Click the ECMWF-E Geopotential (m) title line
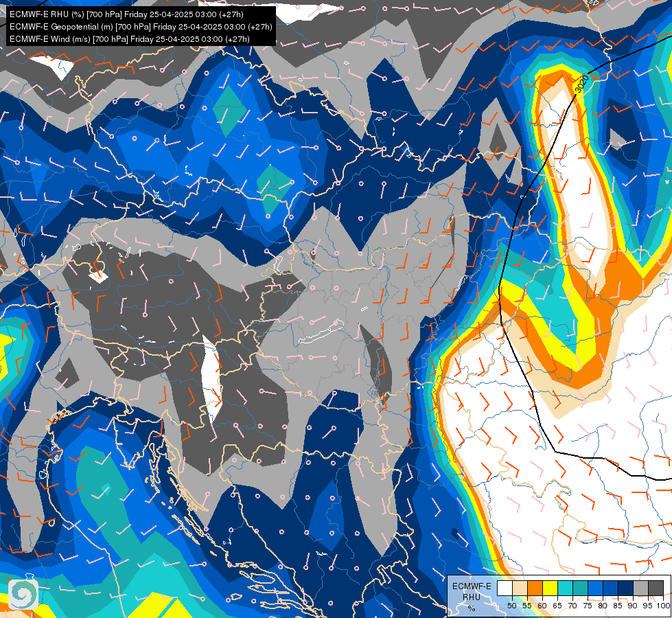This screenshot has width=672, height=618. [x=141, y=27]
